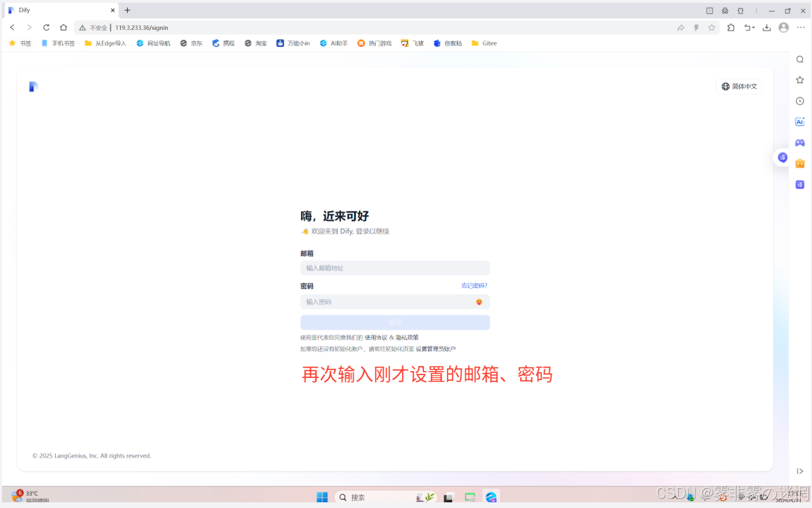Screen dimensions: 812x508
Task: Click the browser forward arrow
Action: pos(29,27)
